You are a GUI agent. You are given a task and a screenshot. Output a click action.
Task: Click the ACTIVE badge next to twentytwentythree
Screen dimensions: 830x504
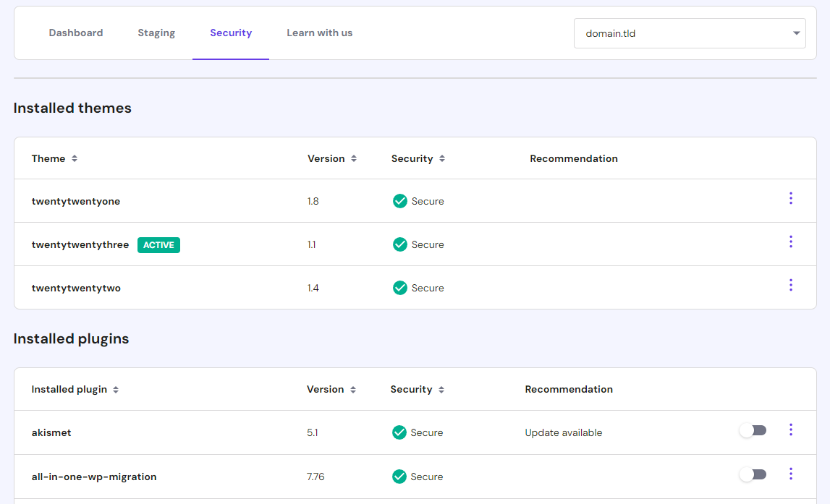[x=158, y=244]
